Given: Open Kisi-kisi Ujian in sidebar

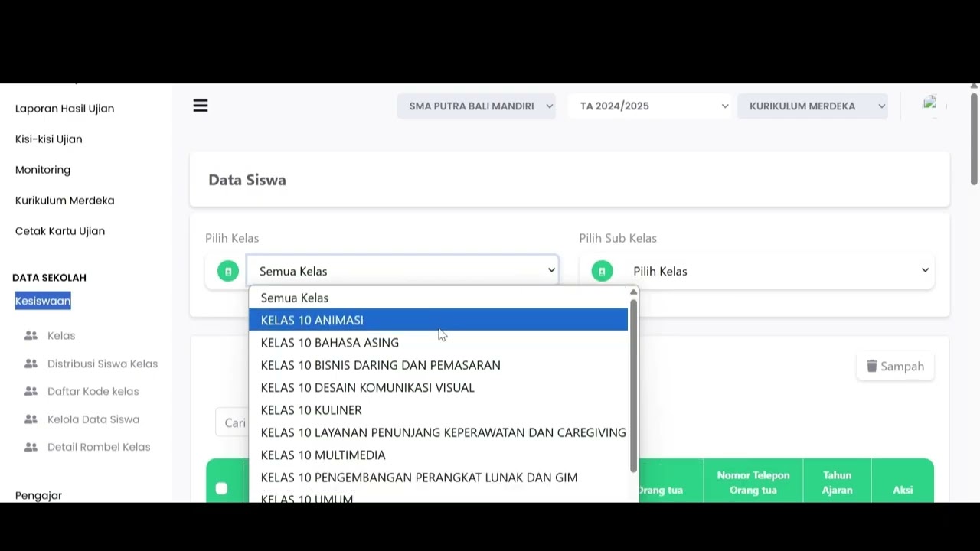Looking at the screenshot, I should coord(48,139).
